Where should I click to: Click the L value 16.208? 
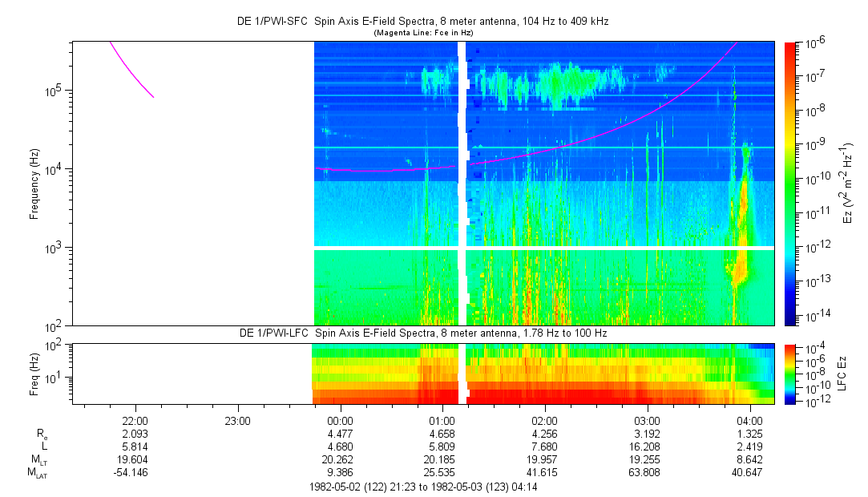647,446
